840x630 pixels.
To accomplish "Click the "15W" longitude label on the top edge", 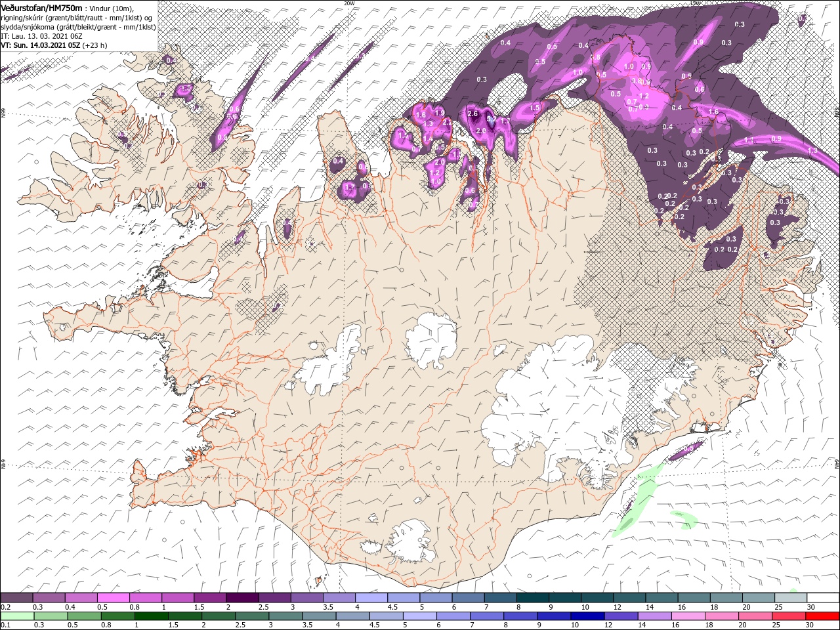I will [695, 3].
